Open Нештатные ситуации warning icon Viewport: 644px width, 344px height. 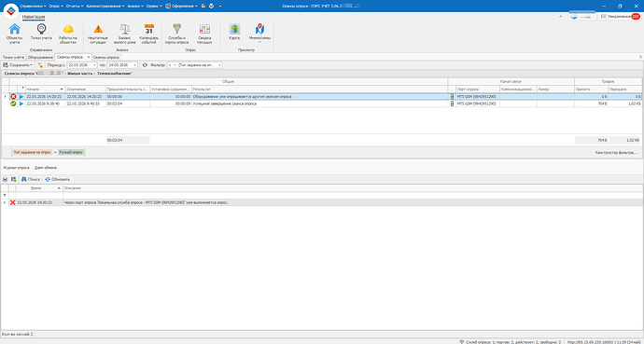(x=98, y=34)
